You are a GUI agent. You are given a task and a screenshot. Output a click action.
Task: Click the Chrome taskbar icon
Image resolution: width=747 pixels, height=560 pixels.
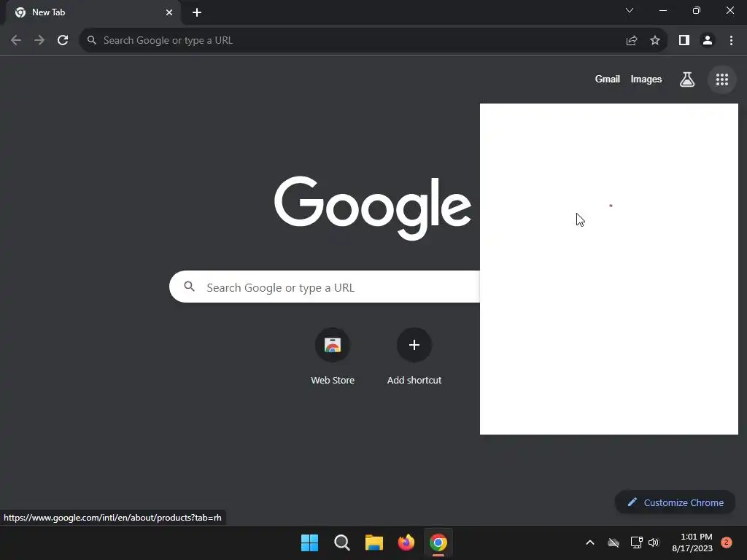pos(438,542)
